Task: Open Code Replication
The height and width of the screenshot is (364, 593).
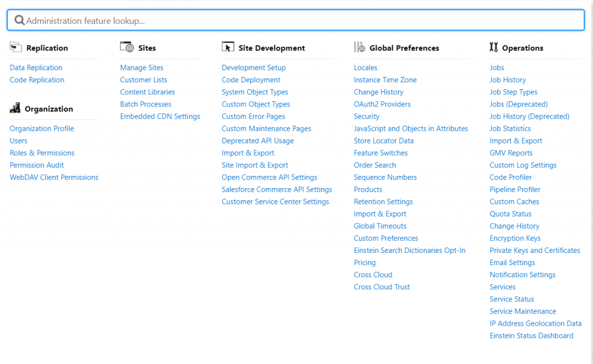Action: click(x=37, y=80)
